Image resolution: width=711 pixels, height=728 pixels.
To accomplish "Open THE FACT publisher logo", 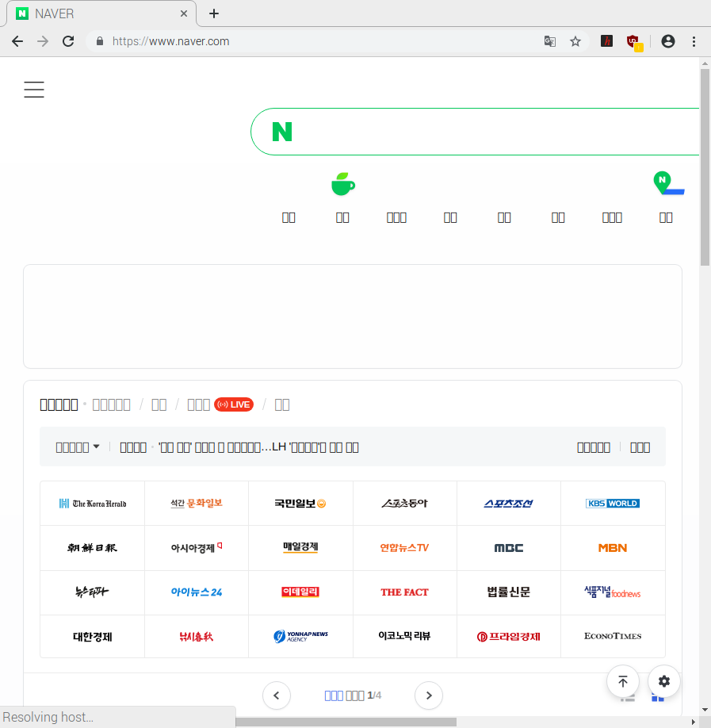I will pos(404,592).
